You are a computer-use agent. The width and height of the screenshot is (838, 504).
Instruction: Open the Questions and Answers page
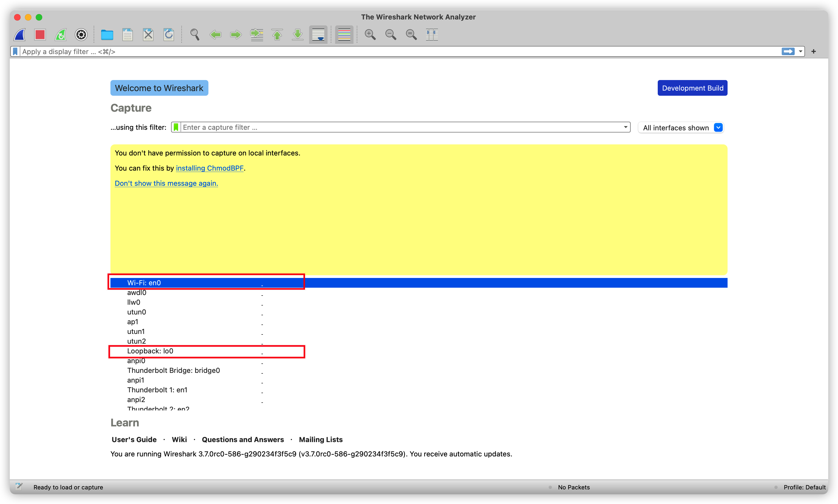click(243, 439)
